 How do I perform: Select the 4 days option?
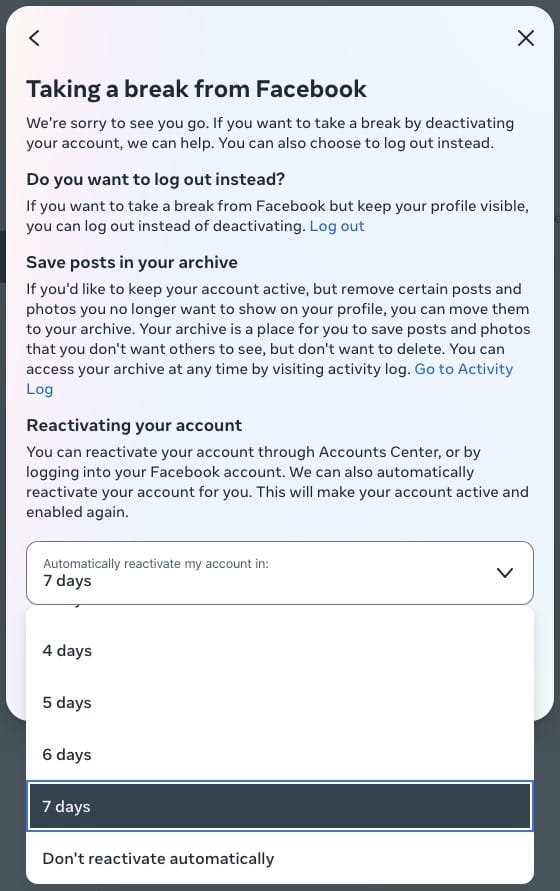280,651
